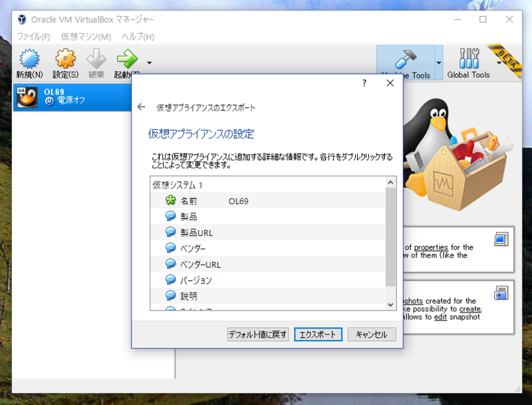Maximize the VirtualBox Manager window
The width and height of the screenshot is (532, 405).
pos(483,19)
